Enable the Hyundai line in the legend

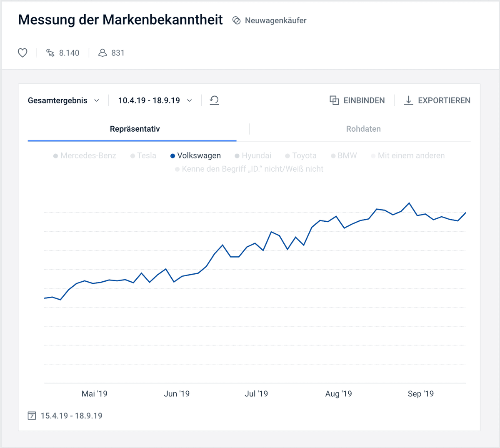tap(253, 155)
